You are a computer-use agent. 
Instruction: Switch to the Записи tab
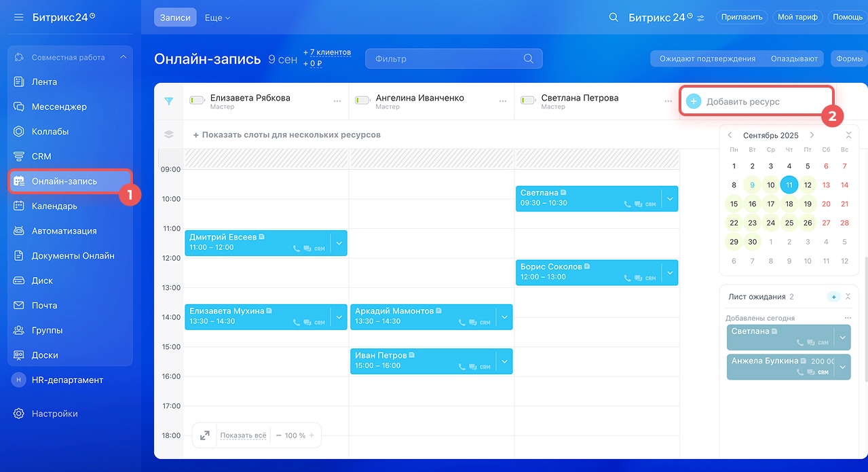coord(175,18)
